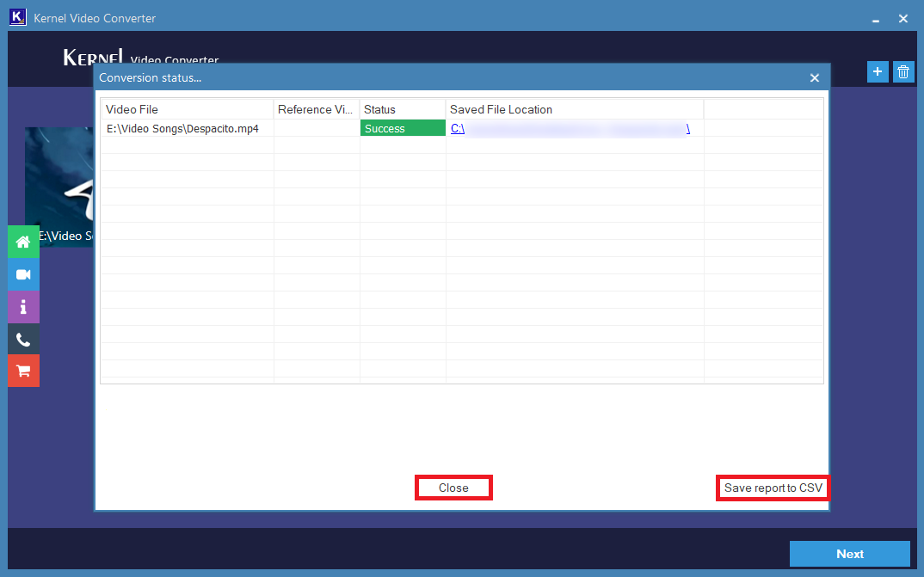Add a video with the plus icon
The width and height of the screenshot is (924, 577).
point(878,72)
